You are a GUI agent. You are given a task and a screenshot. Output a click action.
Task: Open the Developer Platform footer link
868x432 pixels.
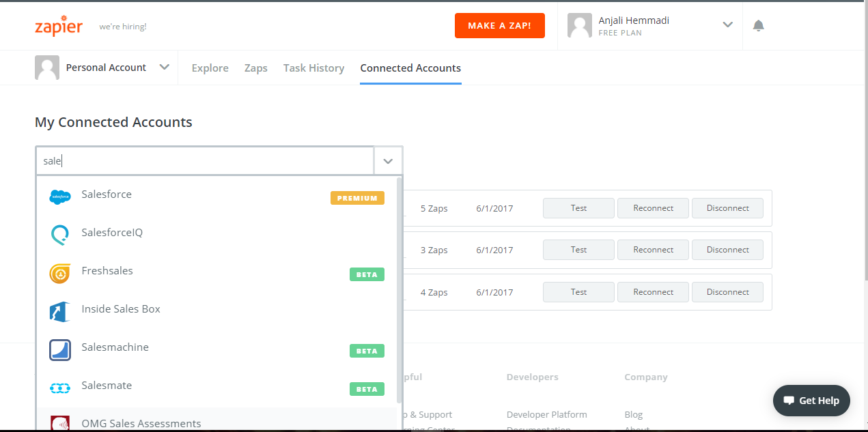click(547, 414)
